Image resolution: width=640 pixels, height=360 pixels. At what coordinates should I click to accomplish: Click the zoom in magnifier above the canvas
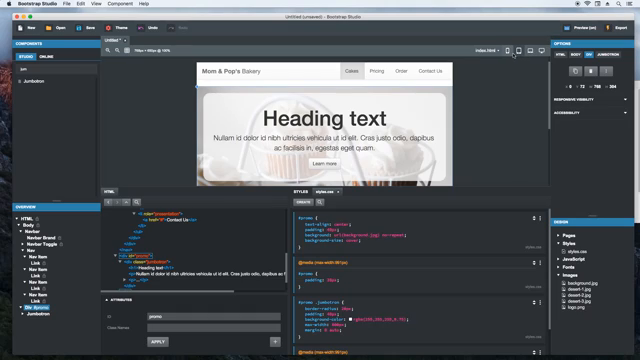click(x=108, y=51)
